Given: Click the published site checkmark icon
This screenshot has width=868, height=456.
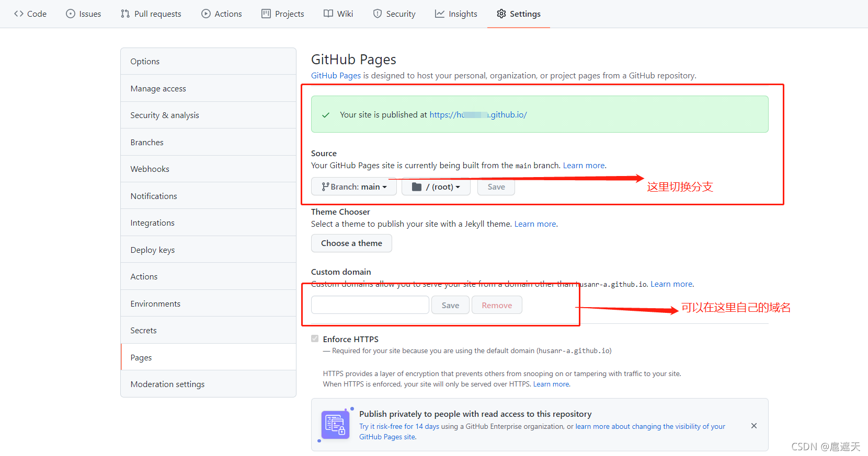Looking at the screenshot, I should pos(326,115).
